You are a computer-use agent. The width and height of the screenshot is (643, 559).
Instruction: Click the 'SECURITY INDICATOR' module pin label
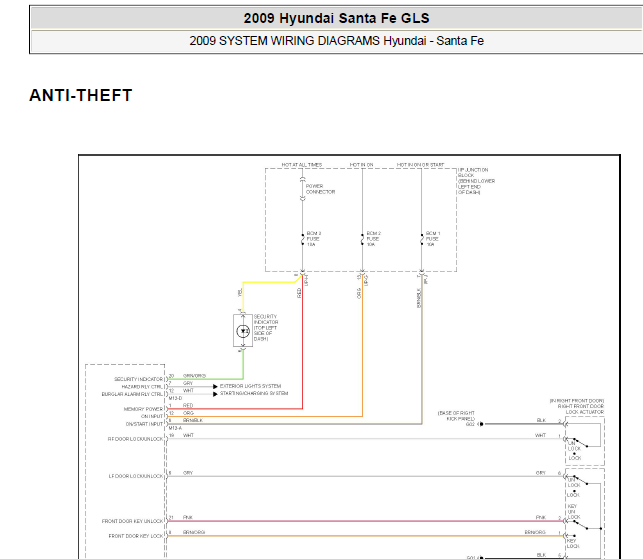(138, 379)
